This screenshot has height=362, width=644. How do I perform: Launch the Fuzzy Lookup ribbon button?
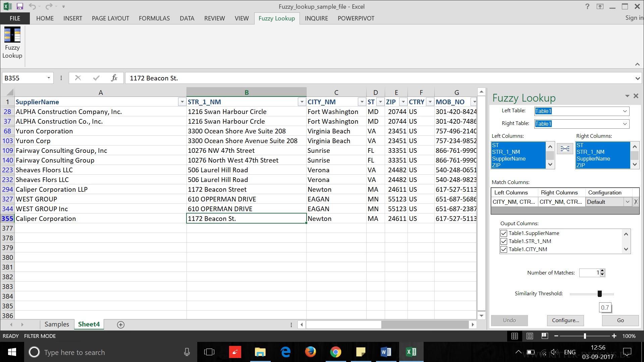12,43
